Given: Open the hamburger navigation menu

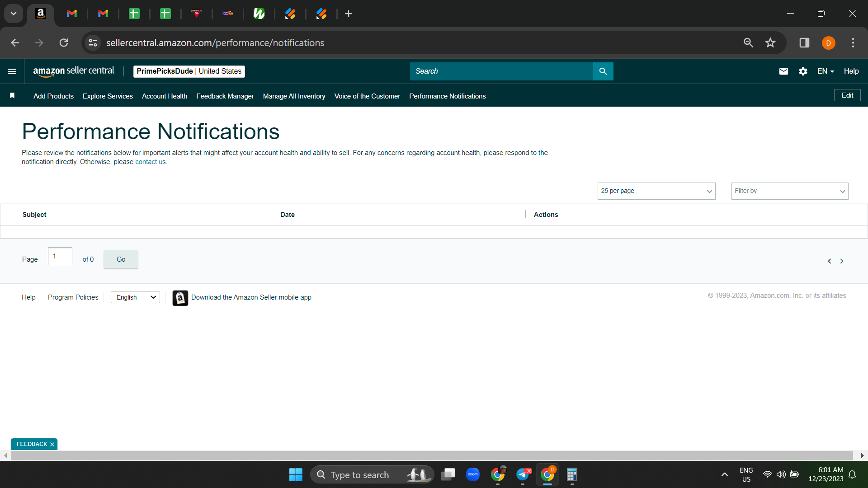Looking at the screenshot, I should [12, 71].
